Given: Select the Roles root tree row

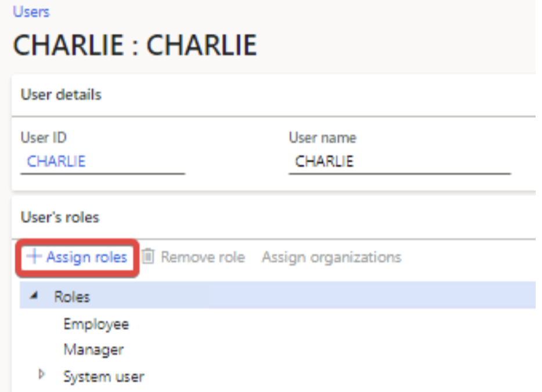Looking at the screenshot, I should (x=73, y=296).
